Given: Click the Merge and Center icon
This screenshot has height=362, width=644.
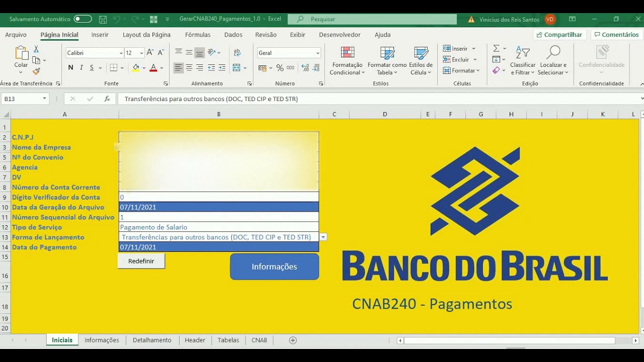Looking at the screenshot, I should point(236,67).
